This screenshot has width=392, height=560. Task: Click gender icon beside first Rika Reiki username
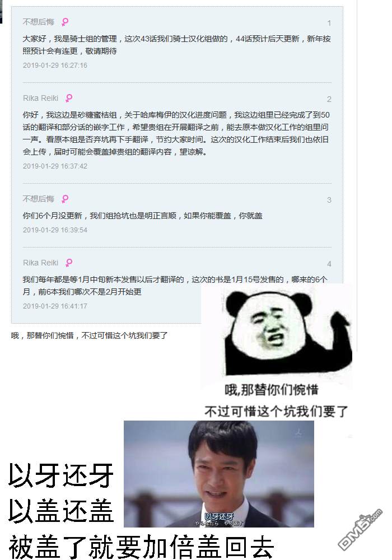pyautogui.click(x=69, y=98)
